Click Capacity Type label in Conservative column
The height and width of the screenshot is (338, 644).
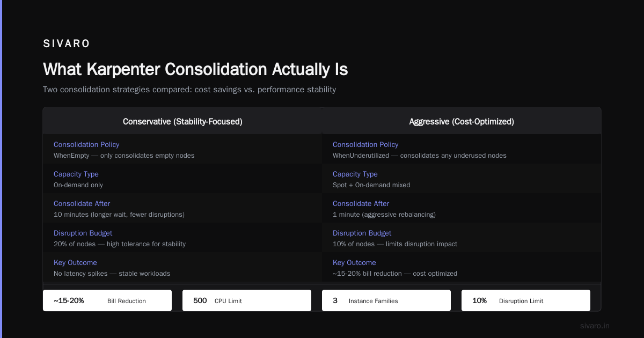pos(76,174)
